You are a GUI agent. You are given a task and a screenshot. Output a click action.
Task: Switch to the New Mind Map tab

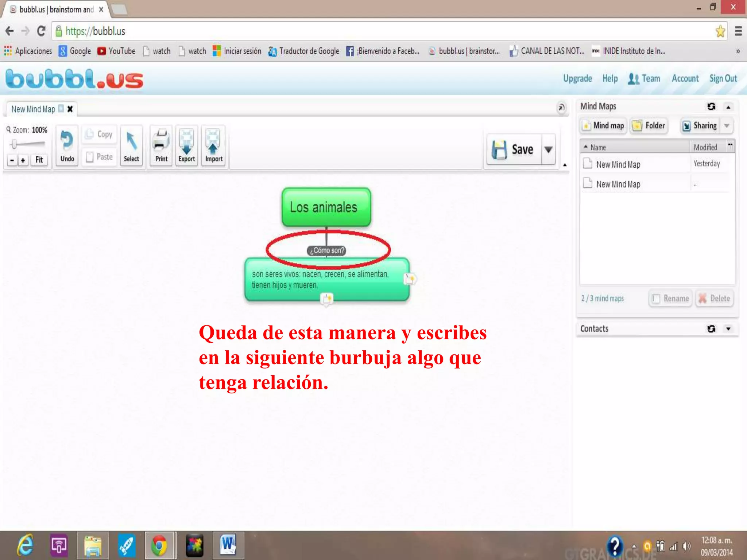pyautogui.click(x=33, y=109)
